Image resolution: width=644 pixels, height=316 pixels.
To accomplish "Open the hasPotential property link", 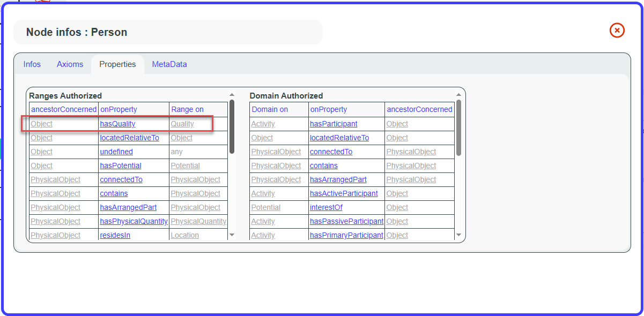I will [121, 165].
